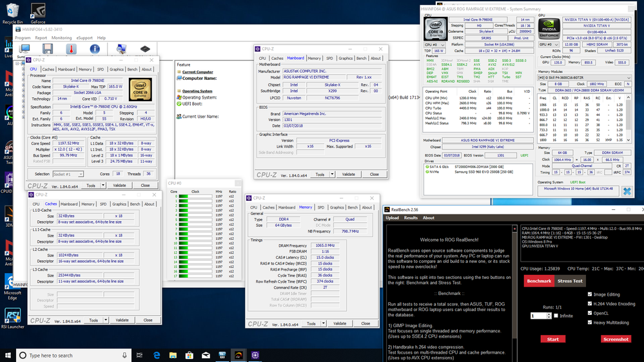Open the RSI Launcher desktop icon
The image size is (644, 362).
(x=12, y=318)
